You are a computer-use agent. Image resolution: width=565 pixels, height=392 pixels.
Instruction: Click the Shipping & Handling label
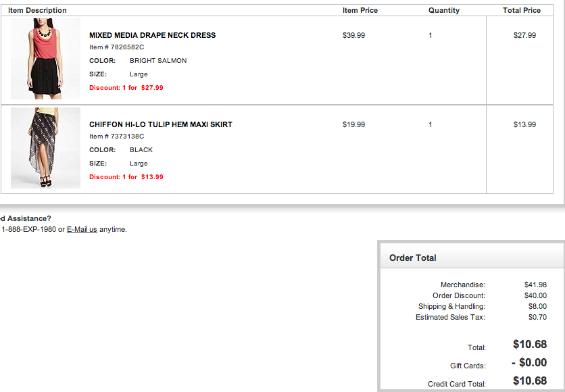451,306
